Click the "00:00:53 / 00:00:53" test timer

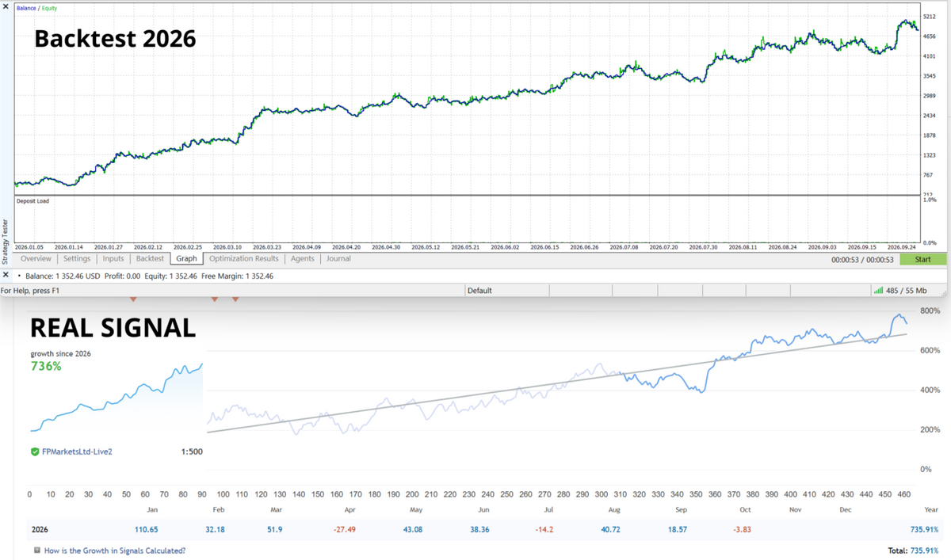pyautogui.click(x=862, y=259)
